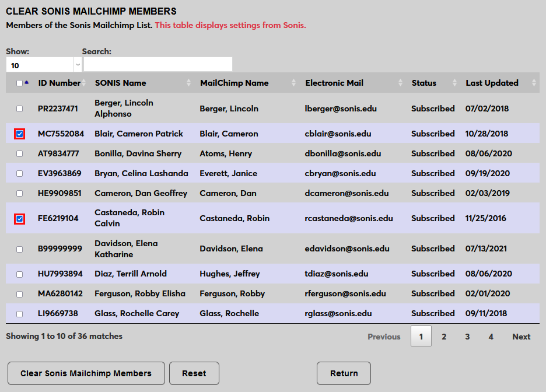Uncheck the box for Blair, Cameron Patrick
Screen dimensions: 546x392
(x=19, y=134)
